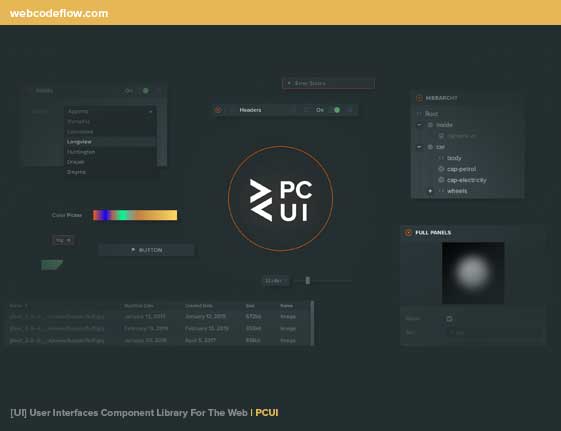
Task: Select the wheels tree item
Action: pyautogui.click(x=457, y=191)
